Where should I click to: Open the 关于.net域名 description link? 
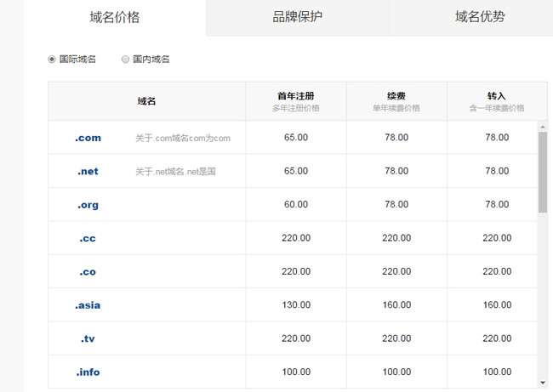(175, 171)
